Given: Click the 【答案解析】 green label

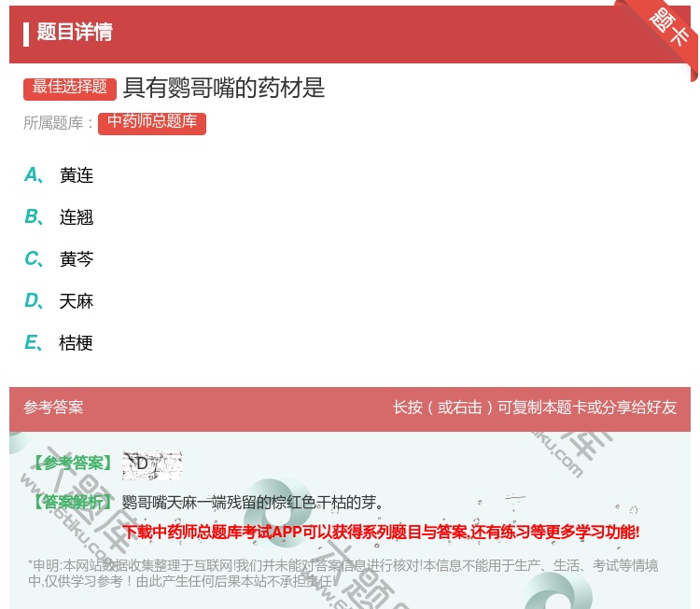Looking at the screenshot, I should pyautogui.click(x=73, y=503).
